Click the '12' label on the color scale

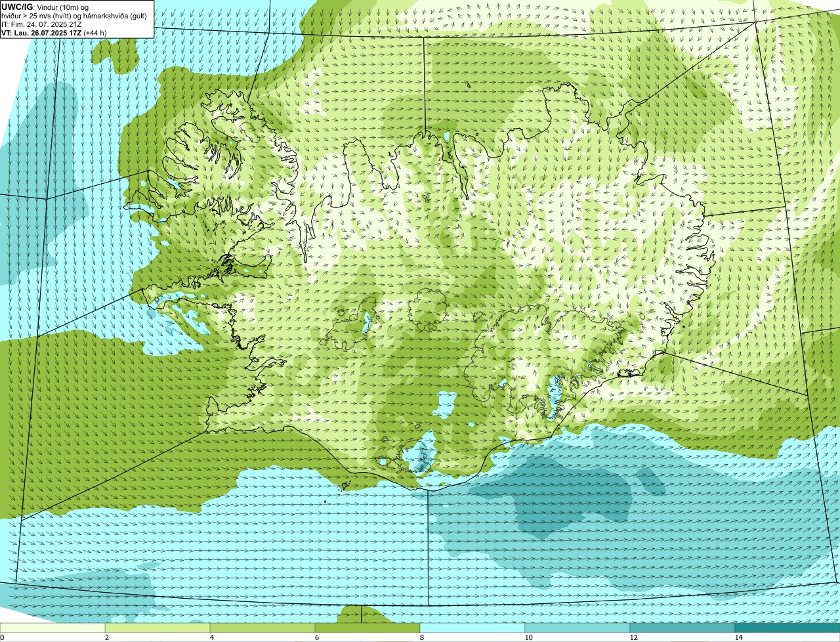(633, 637)
